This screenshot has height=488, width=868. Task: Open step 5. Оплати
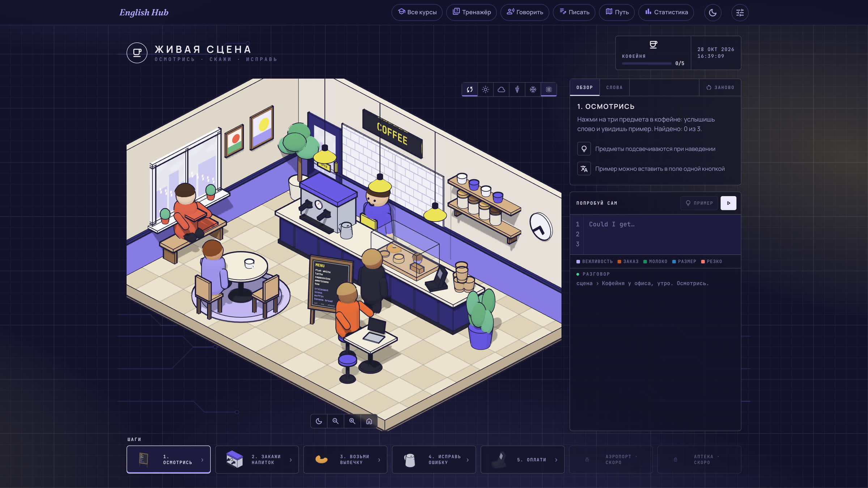522,459
